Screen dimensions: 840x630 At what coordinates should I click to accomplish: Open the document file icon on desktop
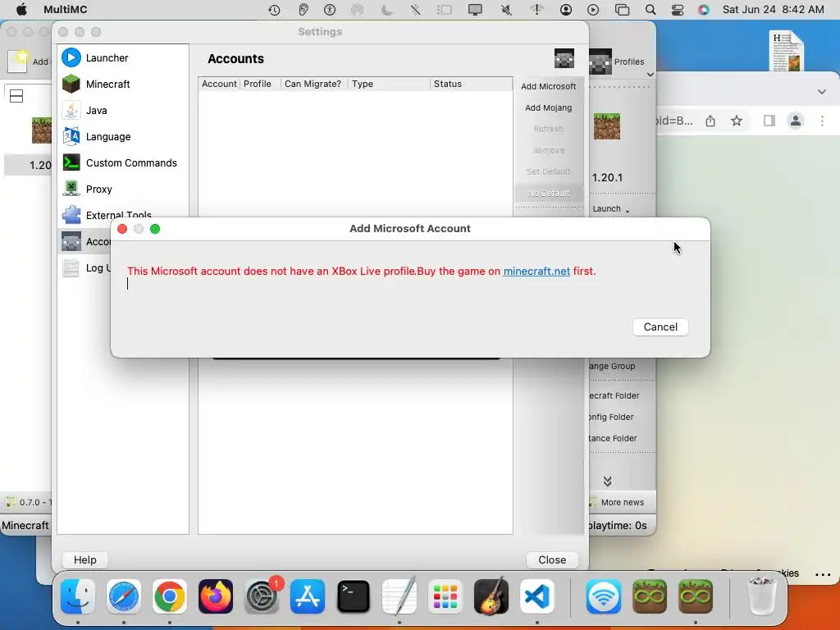[x=787, y=51]
